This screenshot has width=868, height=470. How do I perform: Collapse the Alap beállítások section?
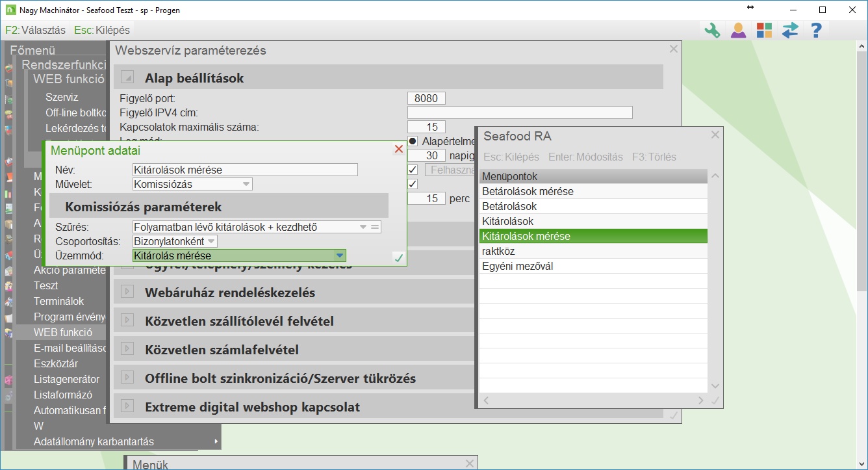pyautogui.click(x=127, y=78)
